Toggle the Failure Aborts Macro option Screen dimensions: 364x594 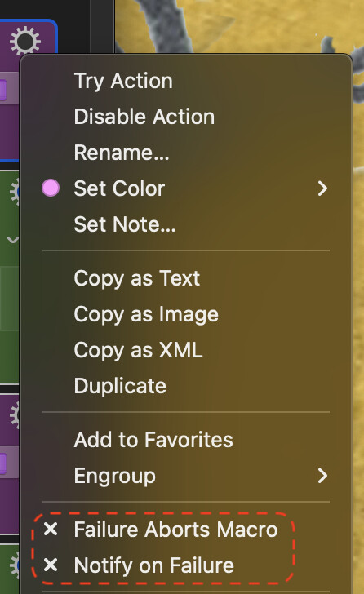tap(175, 530)
